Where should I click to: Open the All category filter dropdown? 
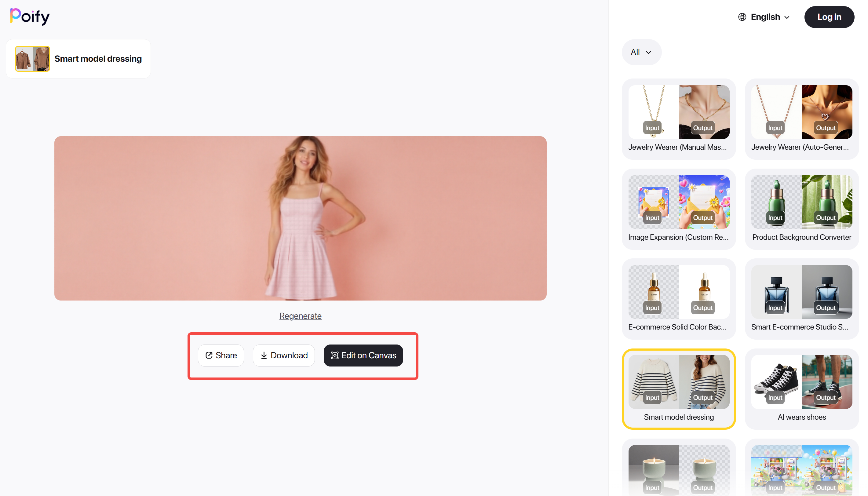click(x=641, y=52)
